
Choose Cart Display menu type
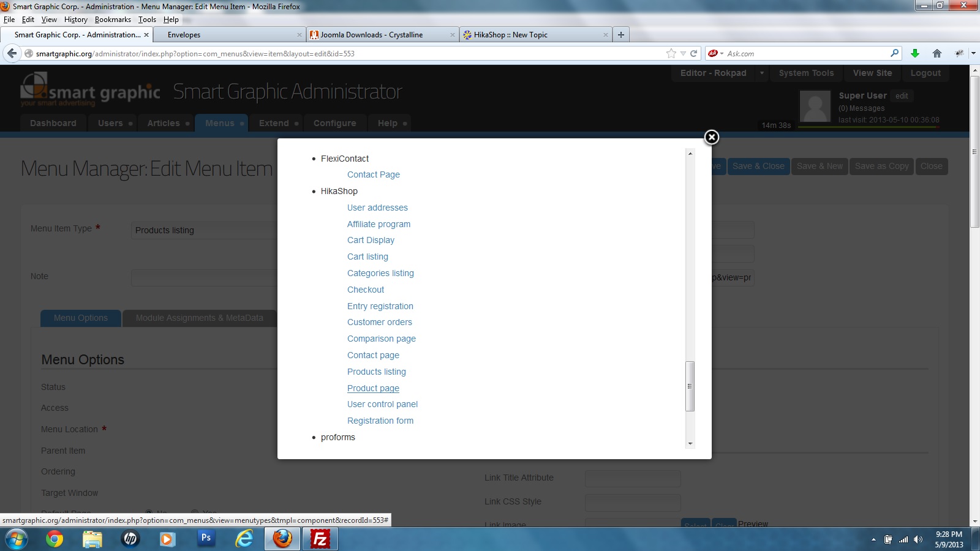pyautogui.click(x=371, y=240)
